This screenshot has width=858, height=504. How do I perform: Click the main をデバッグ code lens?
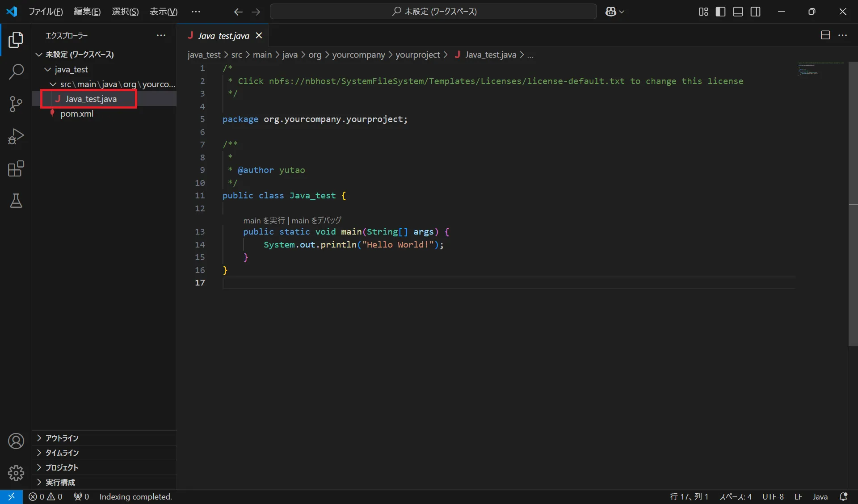(x=316, y=220)
